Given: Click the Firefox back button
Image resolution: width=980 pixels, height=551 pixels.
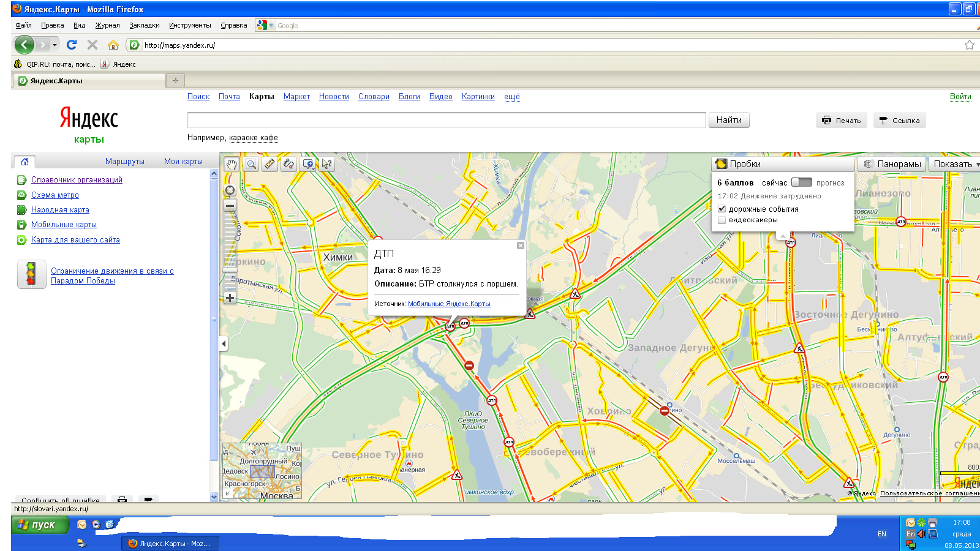Looking at the screenshot, I should pyautogui.click(x=24, y=45).
